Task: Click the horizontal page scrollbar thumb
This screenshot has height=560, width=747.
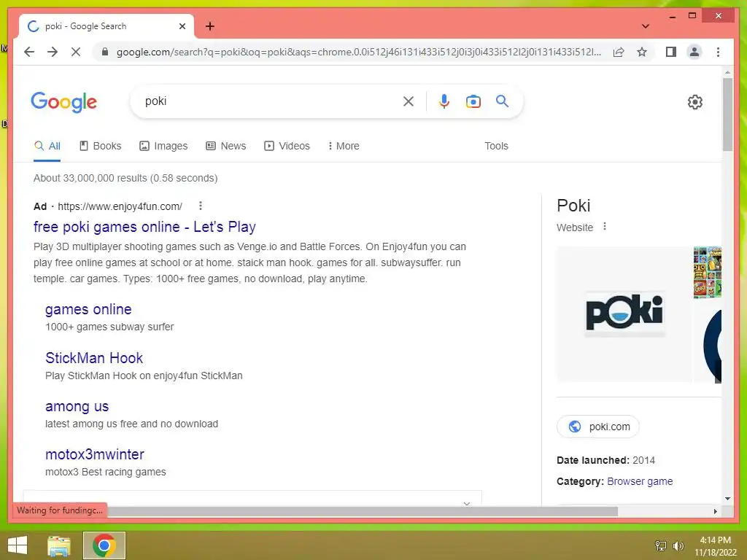Action: coord(362,511)
